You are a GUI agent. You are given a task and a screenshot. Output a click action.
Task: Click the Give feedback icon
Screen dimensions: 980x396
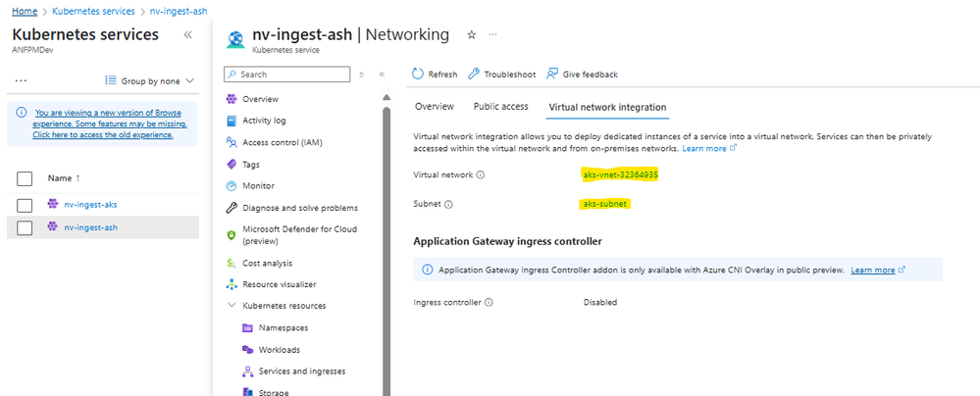(x=552, y=74)
